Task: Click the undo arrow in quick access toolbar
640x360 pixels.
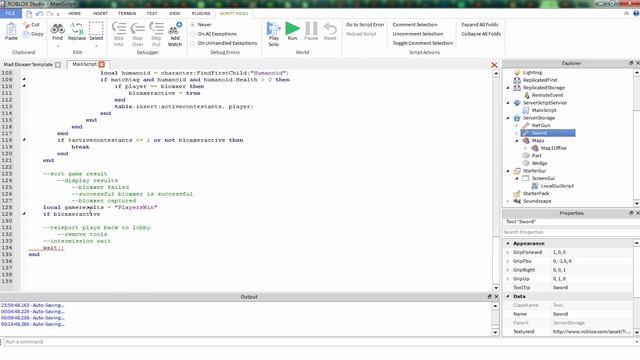Action: pos(39,13)
